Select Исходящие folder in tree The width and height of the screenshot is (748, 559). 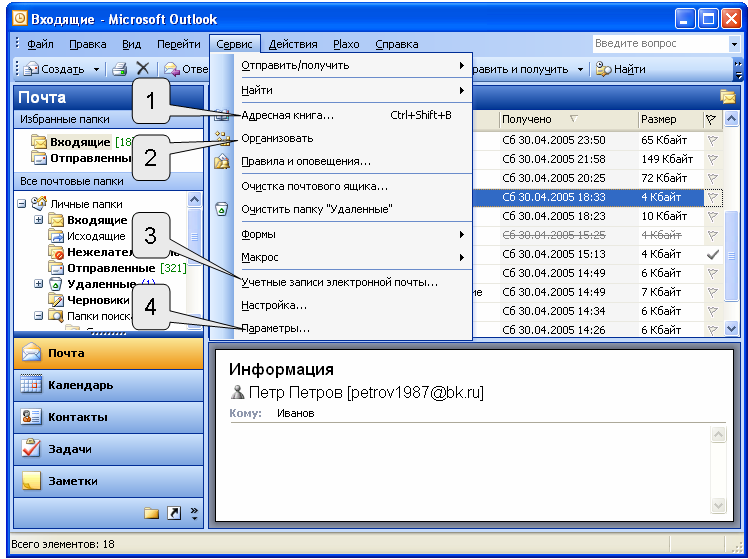(96, 236)
